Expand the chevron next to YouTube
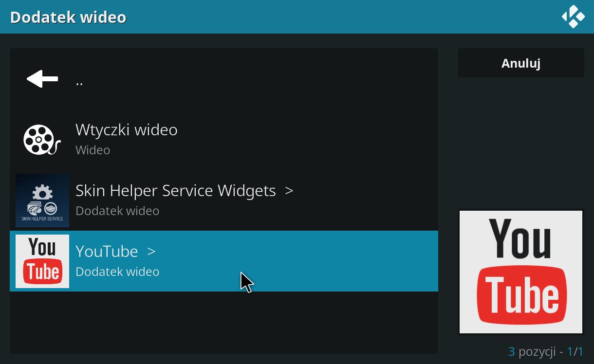This screenshot has height=364, width=594. point(151,252)
